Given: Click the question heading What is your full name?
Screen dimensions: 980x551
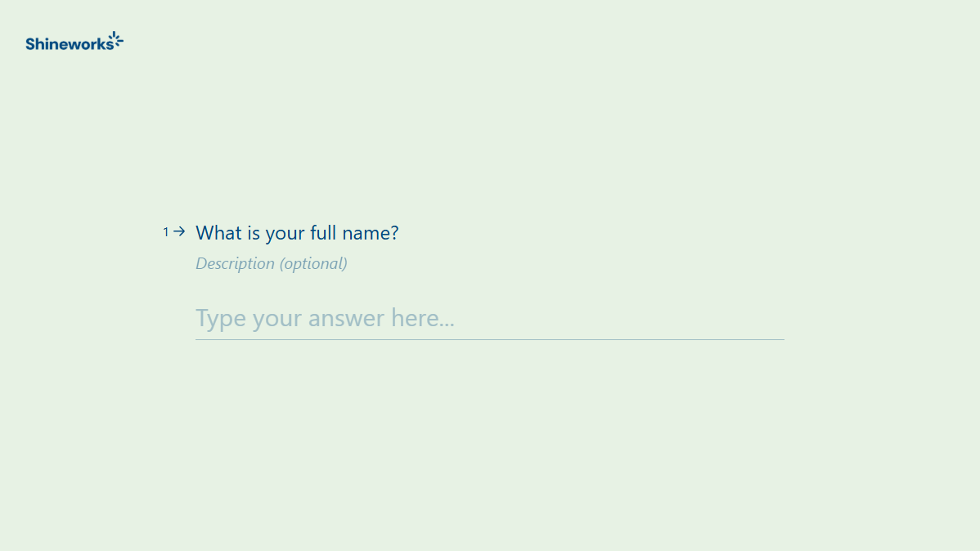Looking at the screenshot, I should (x=297, y=233).
